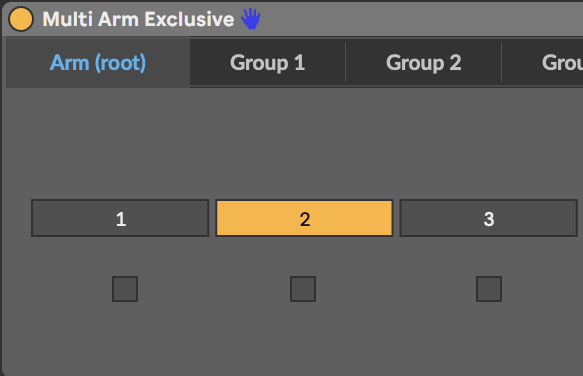Disarm the highlighted orange button 2

pyautogui.click(x=304, y=218)
